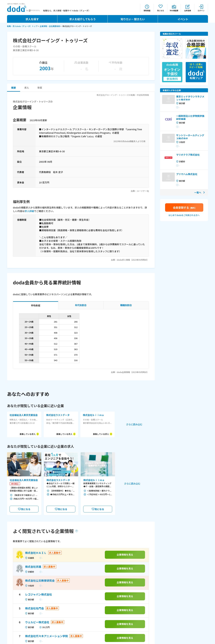
Task: Open the 合格診断 tool banner
Action: (196, 49)
